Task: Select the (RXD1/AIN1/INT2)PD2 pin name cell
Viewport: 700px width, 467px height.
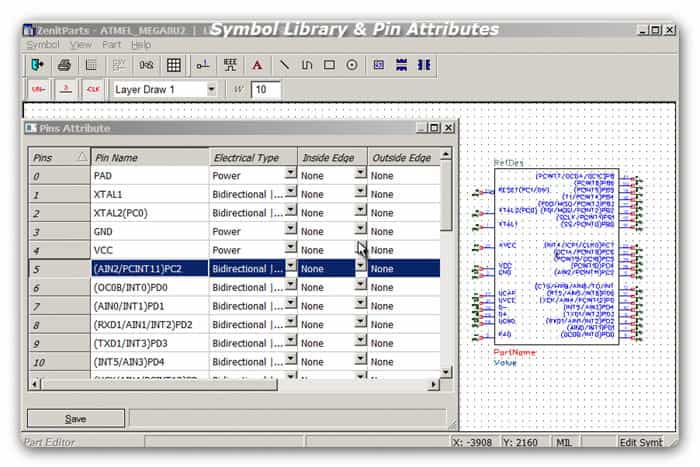Action: (150, 325)
